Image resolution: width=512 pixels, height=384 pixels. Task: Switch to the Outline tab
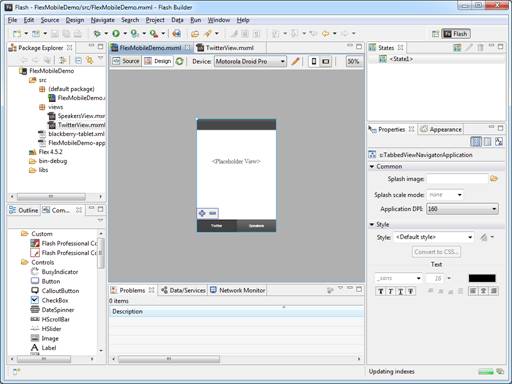(24, 210)
